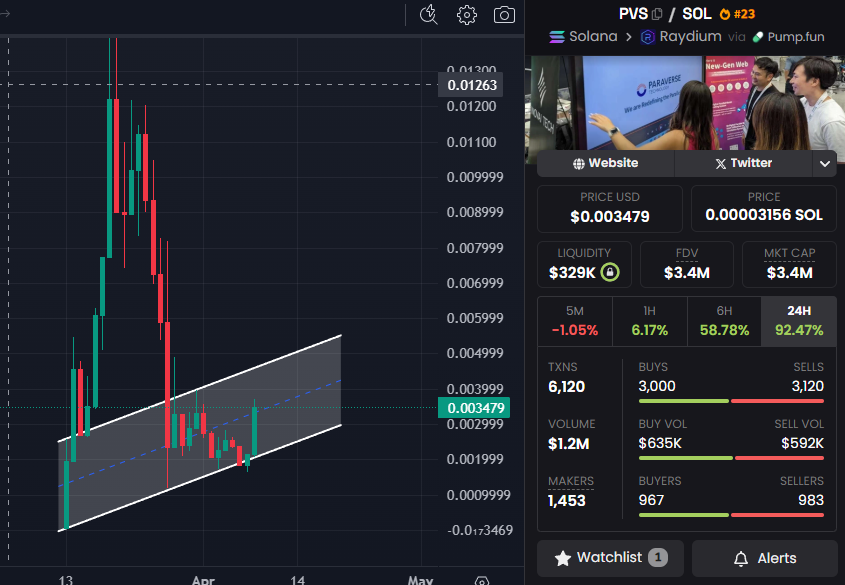The image size is (845, 585).
Task: Expand more social links chevron
Action: point(825,163)
